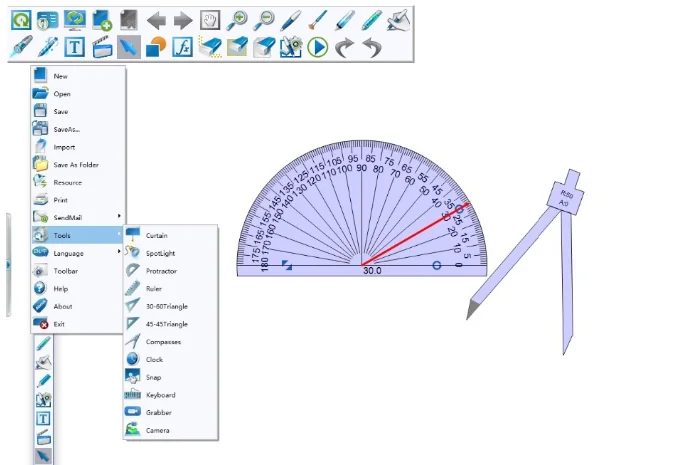Choose SaveAs... from the menu
Viewport: 675px width, 465px height.
[78, 129]
